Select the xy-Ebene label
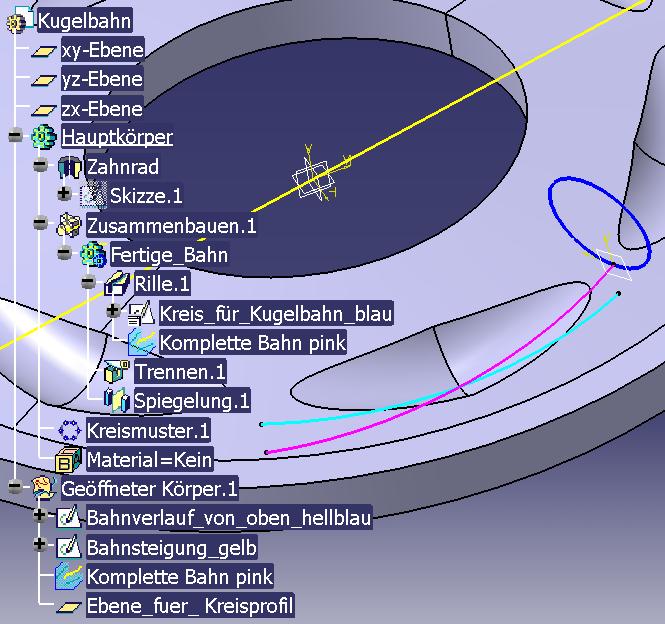665x624 pixels. click(x=103, y=50)
